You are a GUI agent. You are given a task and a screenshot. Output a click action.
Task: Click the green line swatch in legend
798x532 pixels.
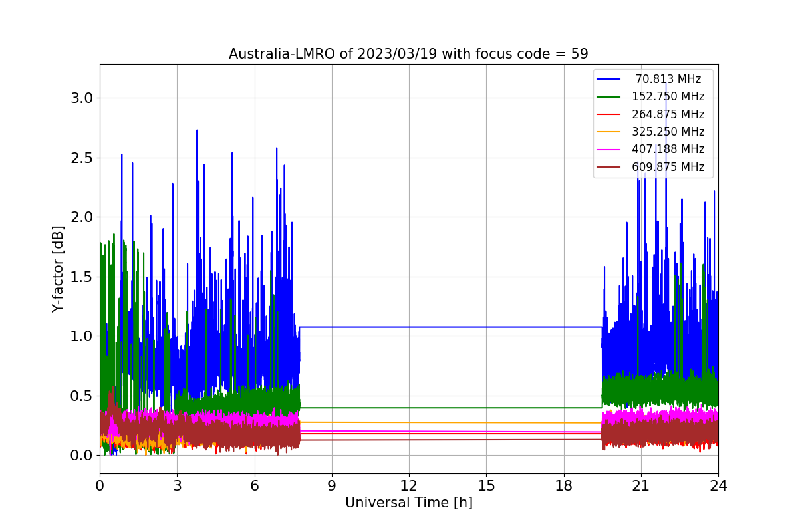pyautogui.click(x=608, y=97)
